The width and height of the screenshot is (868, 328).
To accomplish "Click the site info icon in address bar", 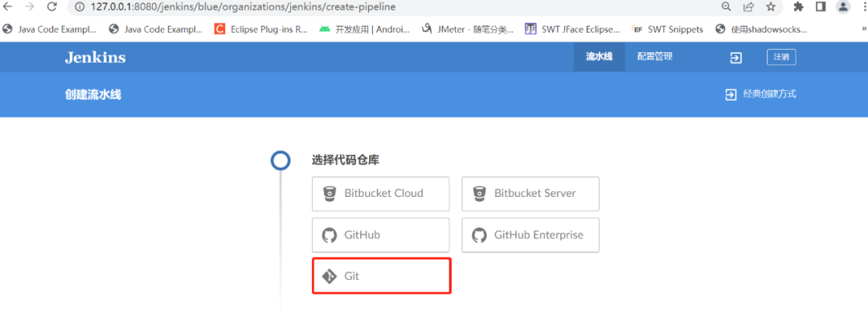I will pos(79,7).
